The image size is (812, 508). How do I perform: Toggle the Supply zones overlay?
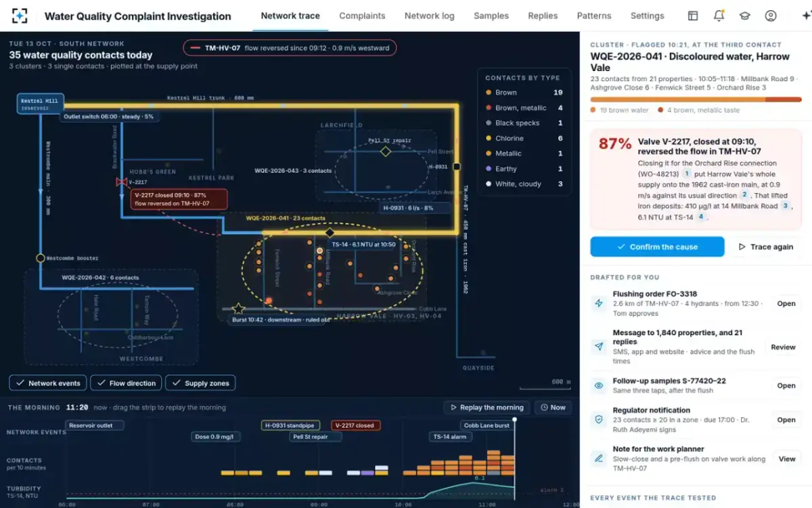(x=200, y=383)
